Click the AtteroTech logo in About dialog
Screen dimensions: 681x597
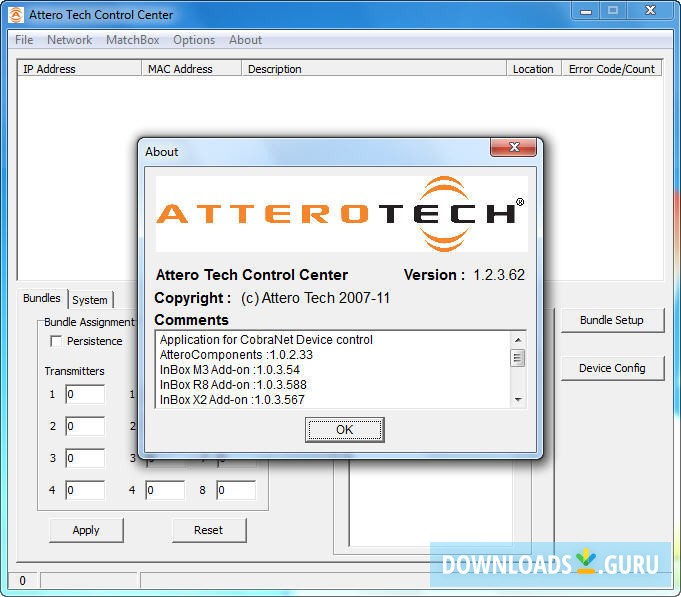(x=342, y=214)
